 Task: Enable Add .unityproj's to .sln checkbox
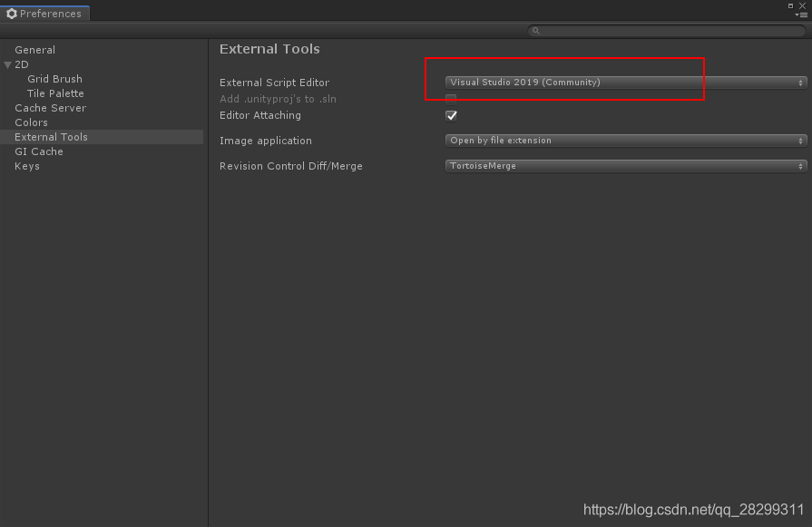coord(451,98)
